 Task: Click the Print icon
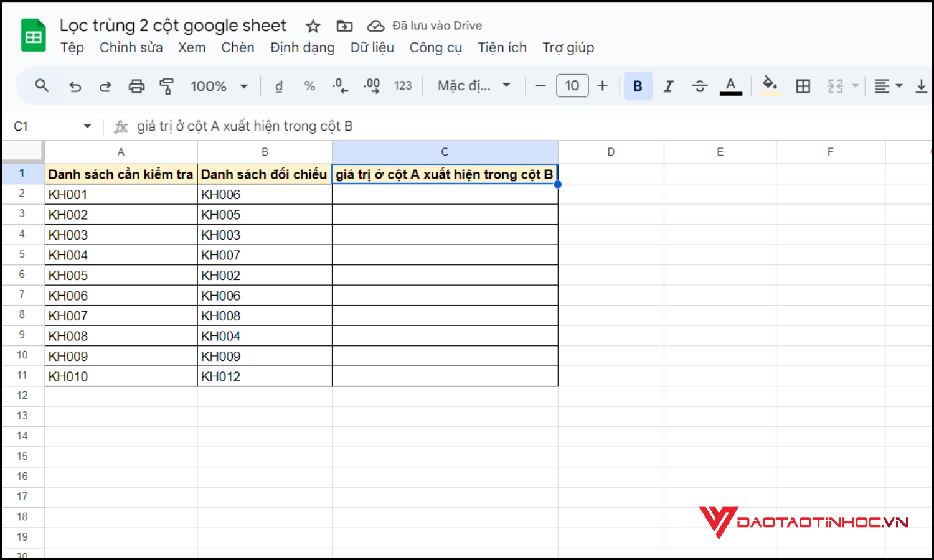(x=136, y=86)
